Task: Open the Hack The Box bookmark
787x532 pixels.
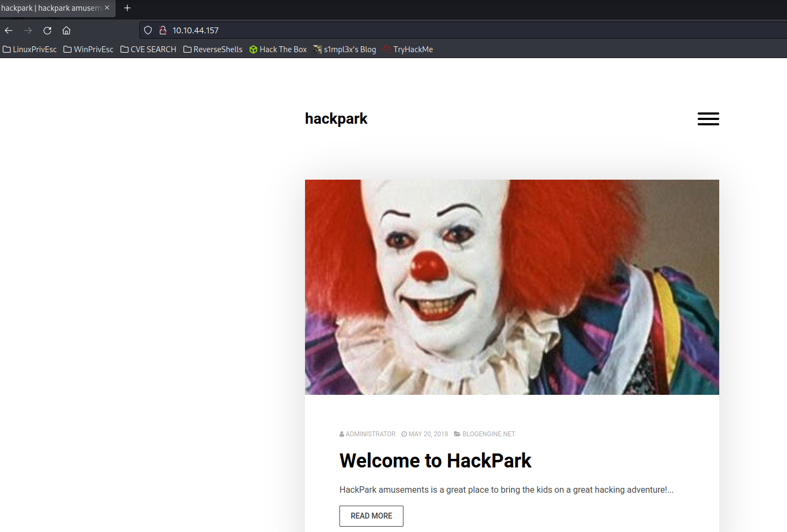Action: pyautogui.click(x=278, y=49)
